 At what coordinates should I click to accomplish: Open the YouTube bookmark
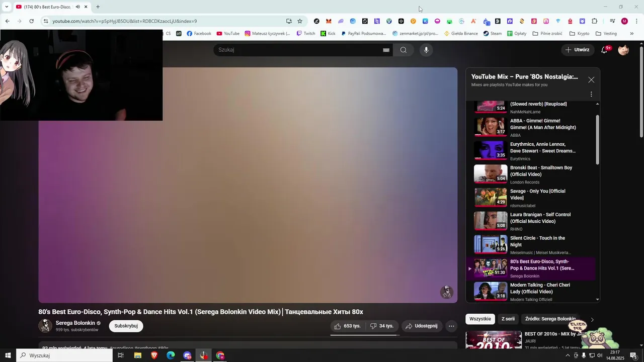228,34
